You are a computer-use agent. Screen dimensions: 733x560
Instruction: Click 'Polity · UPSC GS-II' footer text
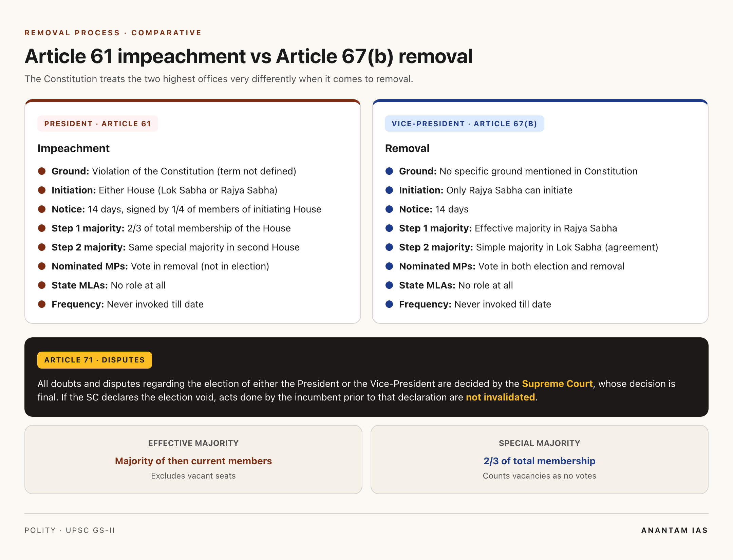coord(70,530)
